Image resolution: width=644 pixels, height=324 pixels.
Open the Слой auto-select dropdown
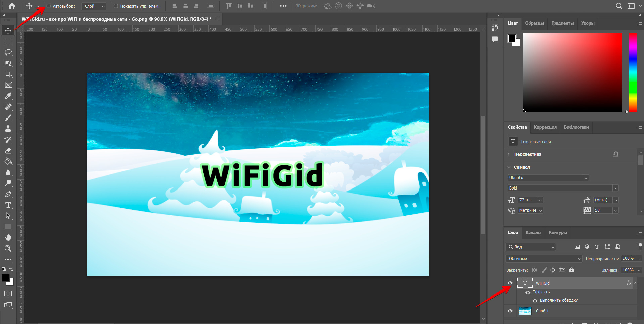[94, 6]
